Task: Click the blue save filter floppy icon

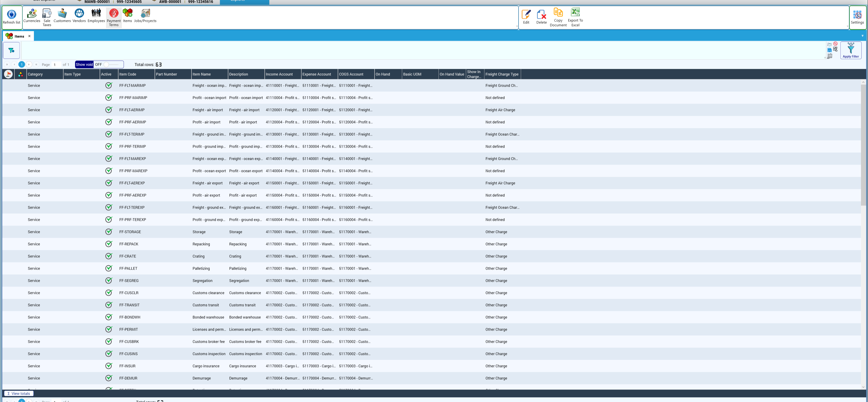Action: [x=829, y=50]
